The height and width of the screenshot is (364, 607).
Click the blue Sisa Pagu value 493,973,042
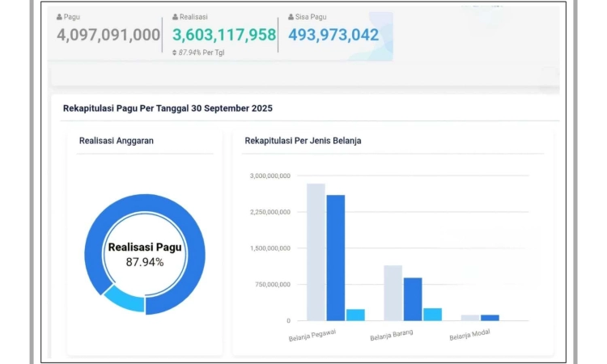[x=333, y=35]
